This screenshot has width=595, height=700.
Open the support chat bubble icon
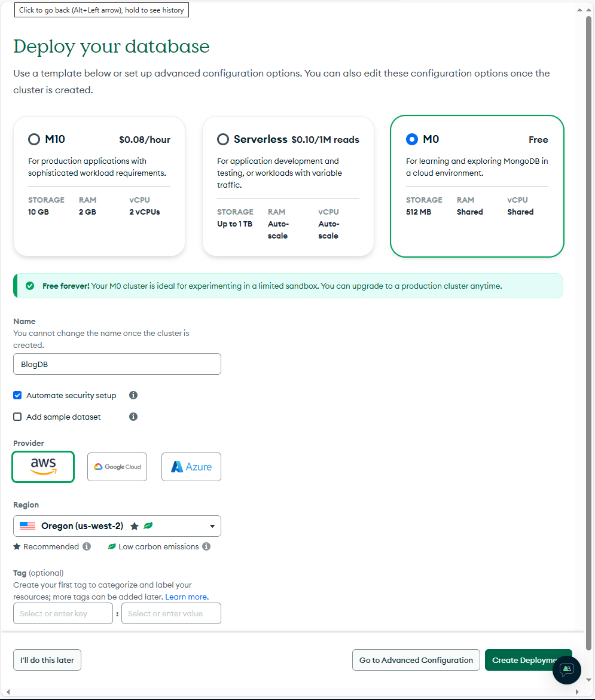pyautogui.click(x=566, y=670)
